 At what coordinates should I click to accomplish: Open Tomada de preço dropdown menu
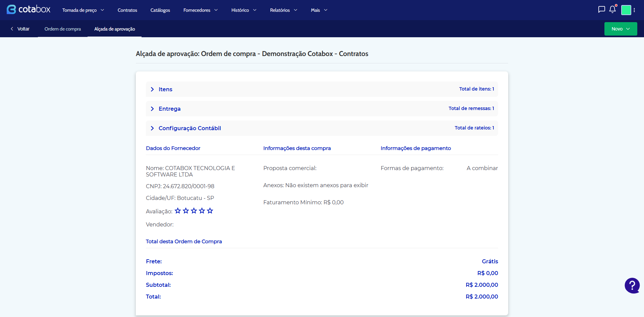pyautogui.click(x=83, y=10)
